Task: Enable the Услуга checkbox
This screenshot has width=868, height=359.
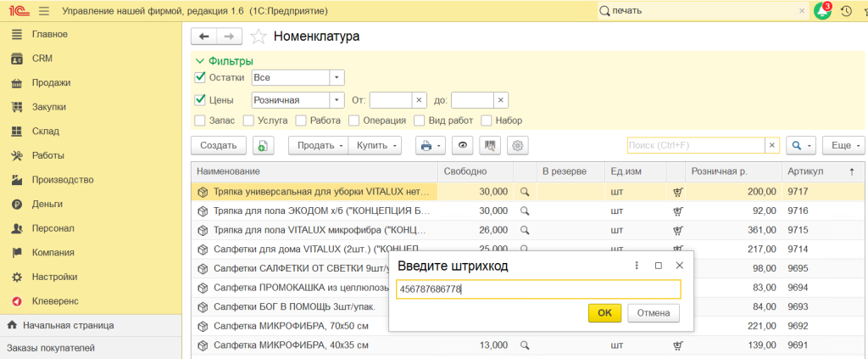Action: coord(248,121)
